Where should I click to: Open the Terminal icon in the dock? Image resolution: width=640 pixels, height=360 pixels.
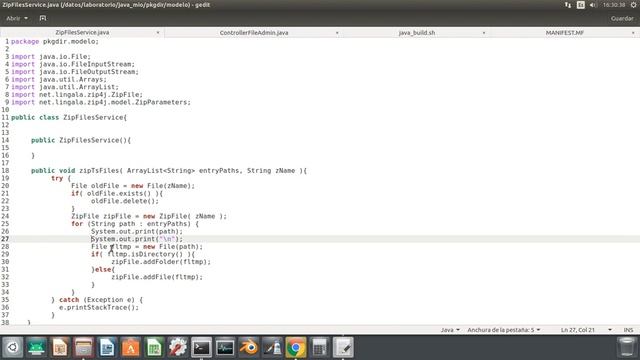click(202, 348)
